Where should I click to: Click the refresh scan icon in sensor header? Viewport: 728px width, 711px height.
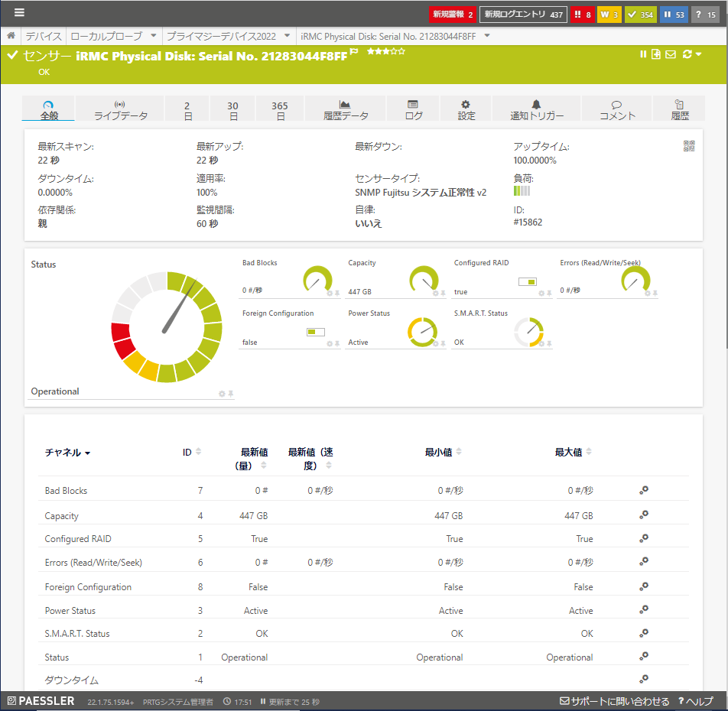pyautogui.click(x=687, y=54)
